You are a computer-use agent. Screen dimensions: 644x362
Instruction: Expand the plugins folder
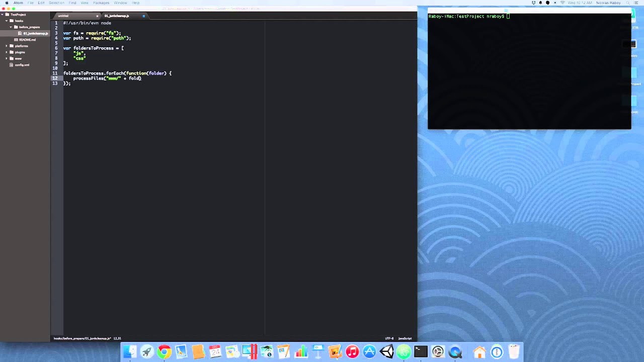(7, 52)
